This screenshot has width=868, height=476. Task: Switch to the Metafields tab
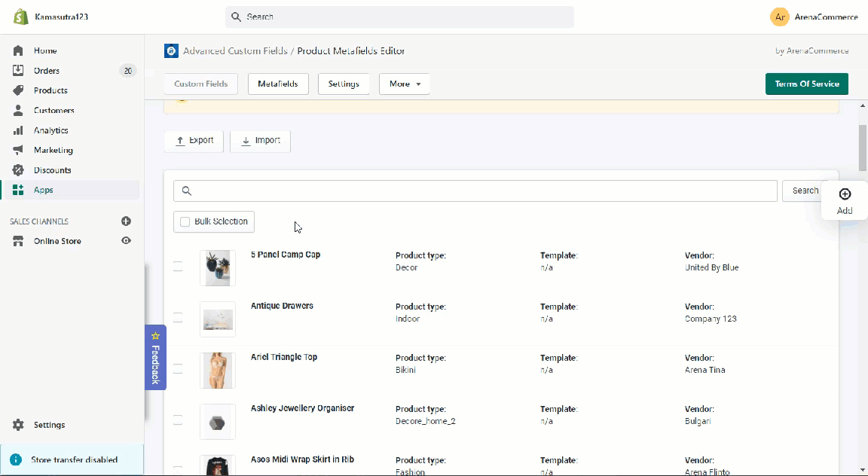278,84
